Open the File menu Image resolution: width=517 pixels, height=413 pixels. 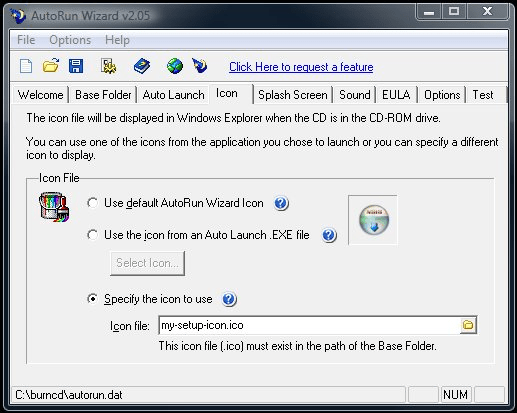[26, 40]
